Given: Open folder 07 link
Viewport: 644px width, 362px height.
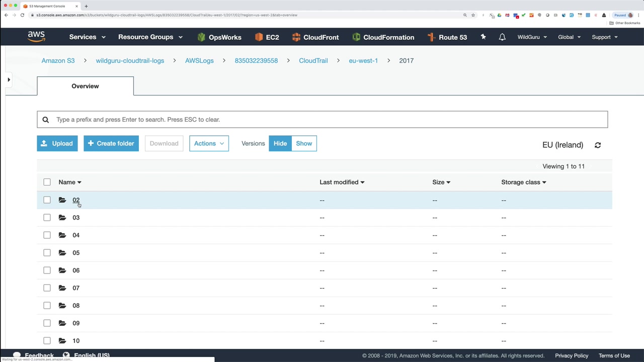Looking at the screenshot, I should click(x=76, y=288).
